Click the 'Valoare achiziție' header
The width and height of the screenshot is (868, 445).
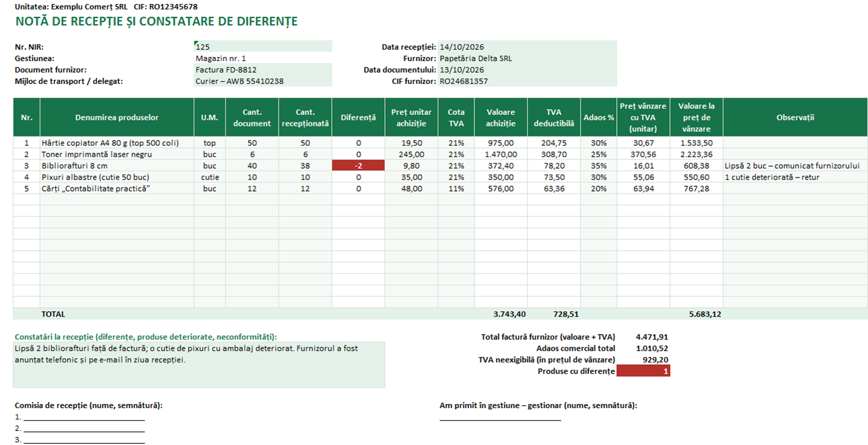501,117
